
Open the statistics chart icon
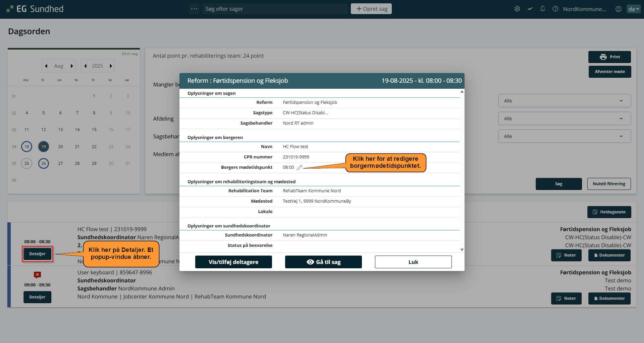(x=530, y=9)
